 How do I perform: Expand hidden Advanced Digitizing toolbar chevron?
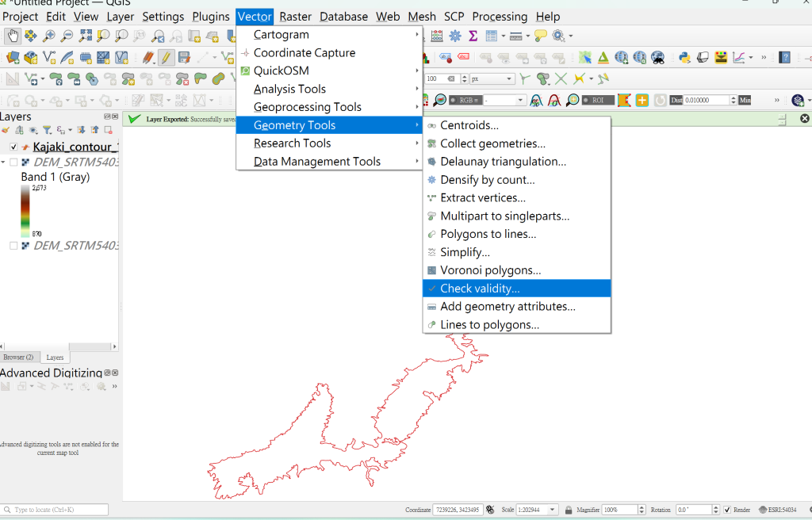click(x=114, y=386)
